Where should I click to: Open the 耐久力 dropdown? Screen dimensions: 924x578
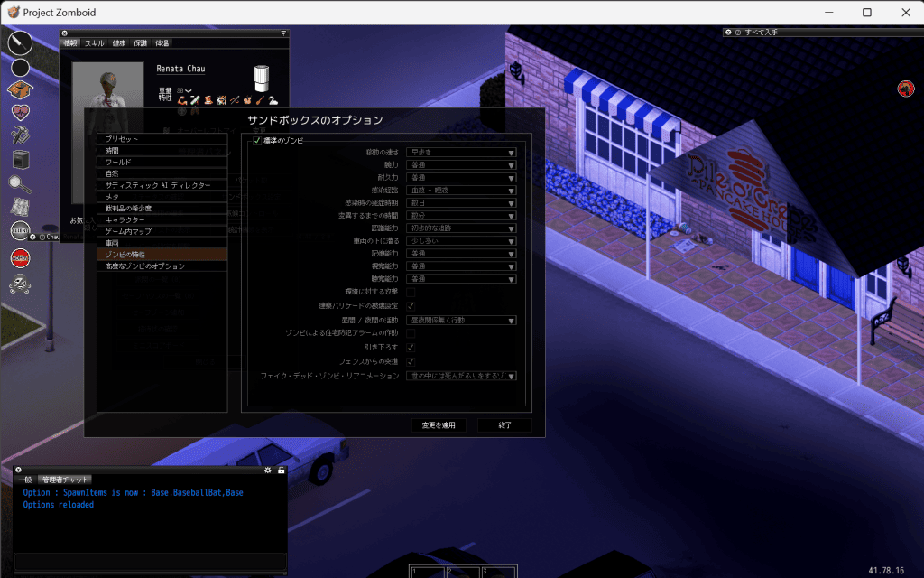tap(461, 178)
